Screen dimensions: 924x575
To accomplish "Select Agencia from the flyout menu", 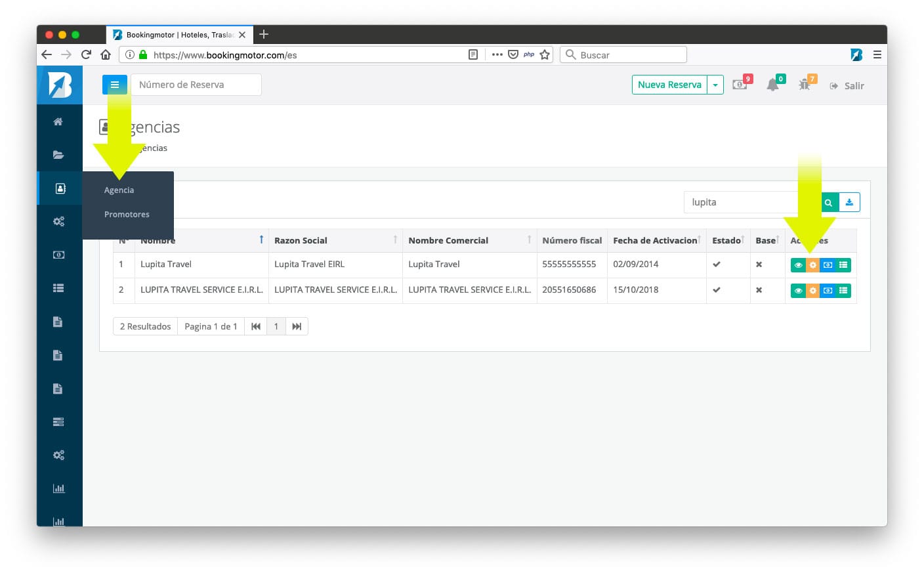I will tap(119, 190).
